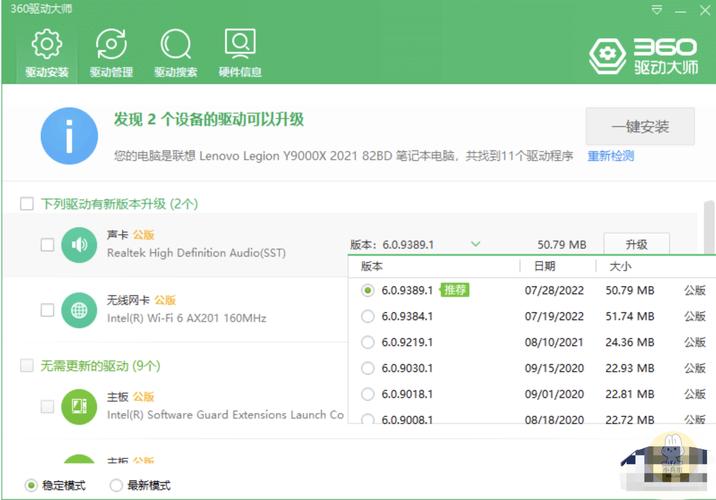The height and width of the screenshot is (500, 716).
Task: Click the 重新检测 link
Action: (610, 156)
